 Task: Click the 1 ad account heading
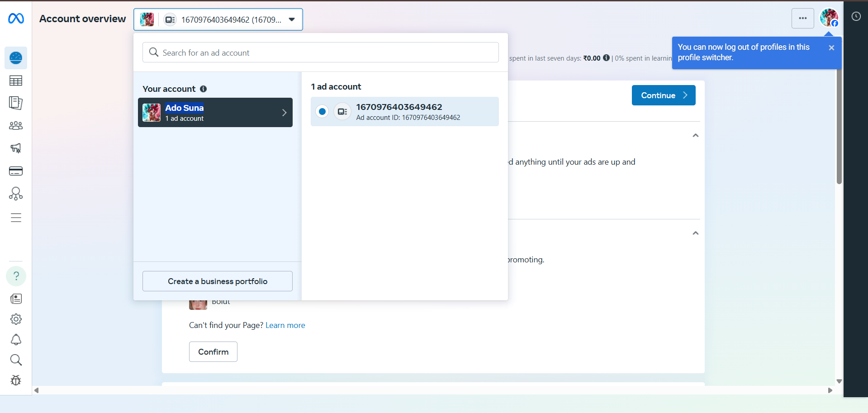(336, 87)
